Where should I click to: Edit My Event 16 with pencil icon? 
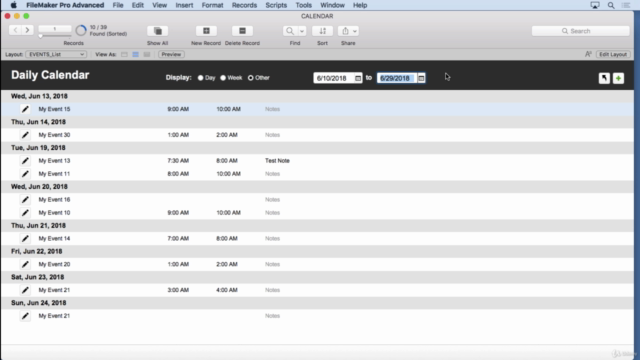click(x=25, y=200)
